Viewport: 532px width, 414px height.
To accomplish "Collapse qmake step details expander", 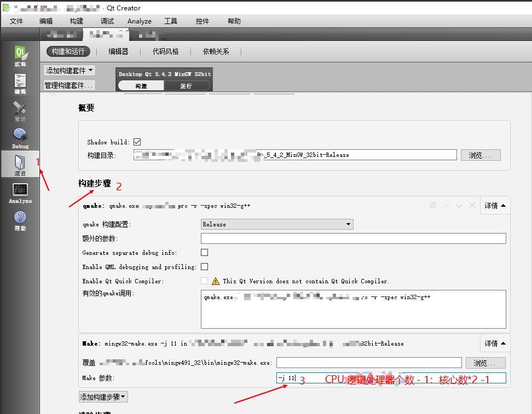I will click(495, 206).
